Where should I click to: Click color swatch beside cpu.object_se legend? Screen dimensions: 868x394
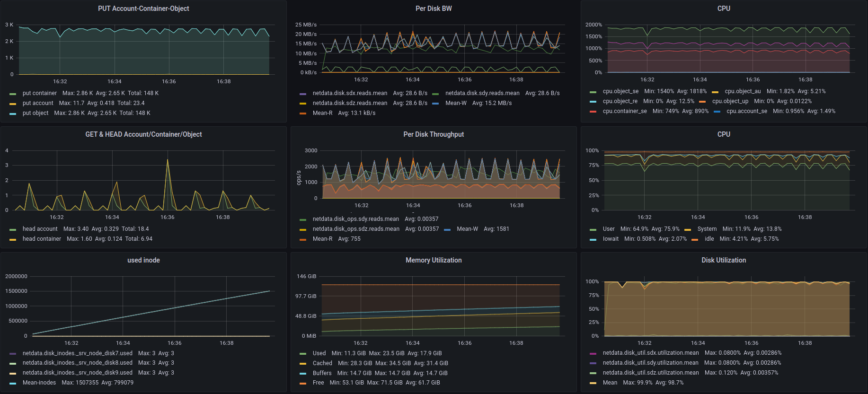593,92
